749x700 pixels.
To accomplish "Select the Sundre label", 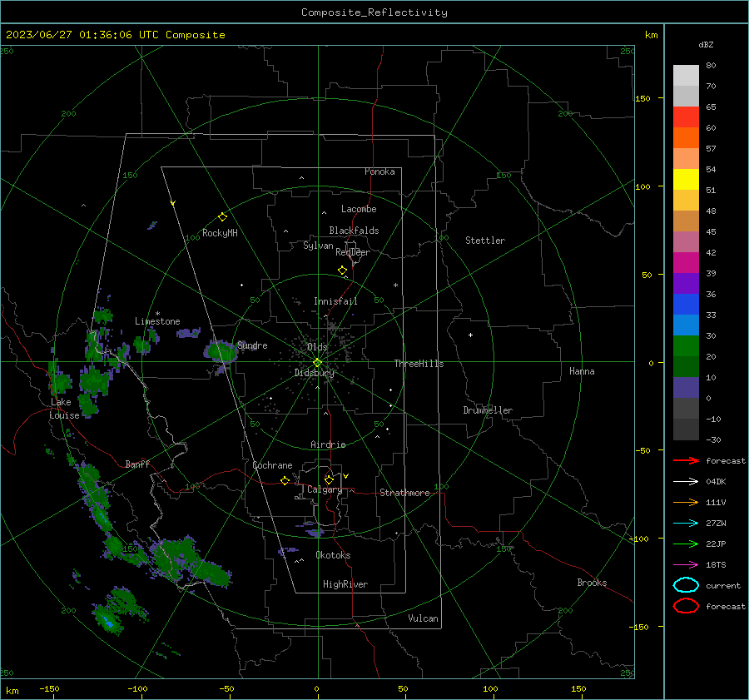I will coord(252,345).
